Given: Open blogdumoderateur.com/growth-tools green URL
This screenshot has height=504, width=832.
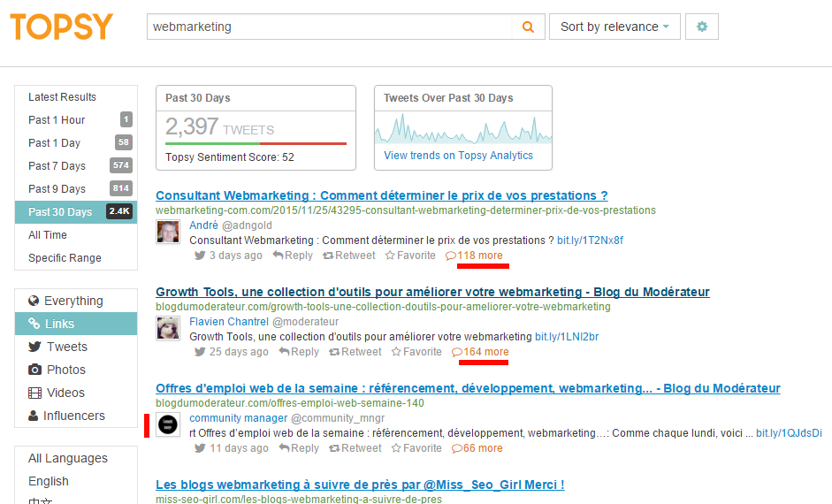Looking at the screenshot, I should click(383, 307).
